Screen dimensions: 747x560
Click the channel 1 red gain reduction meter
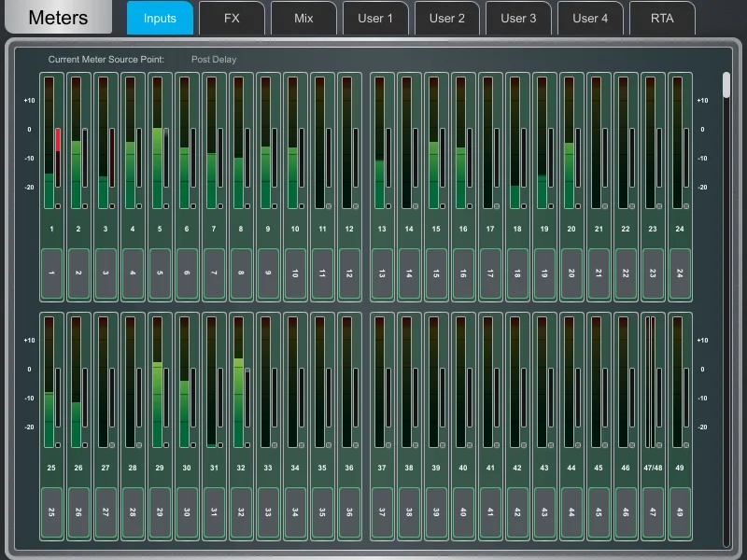(x=58, y=158)
